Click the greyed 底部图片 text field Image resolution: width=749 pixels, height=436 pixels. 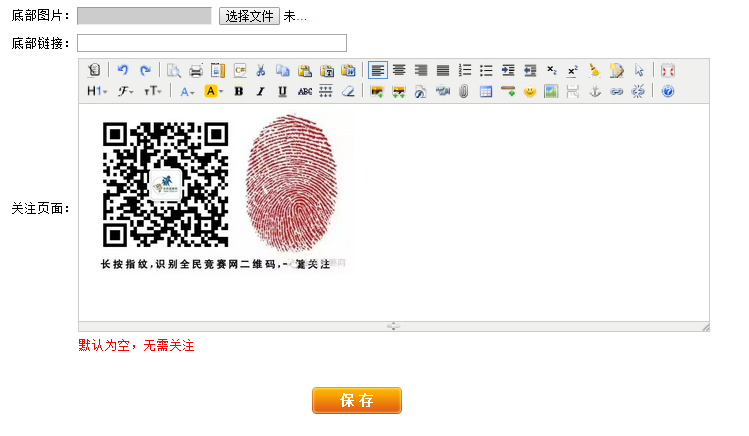click(x=144, y=16)
